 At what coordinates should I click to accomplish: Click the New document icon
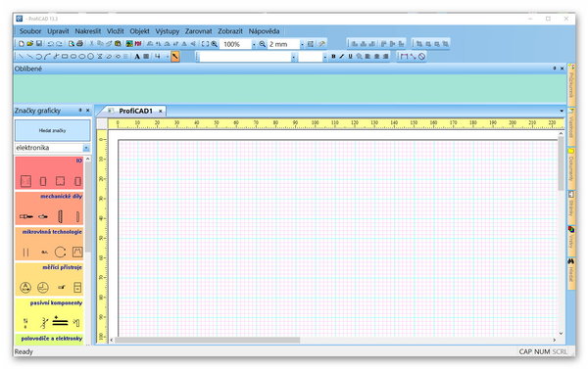[x=22, y=44]
